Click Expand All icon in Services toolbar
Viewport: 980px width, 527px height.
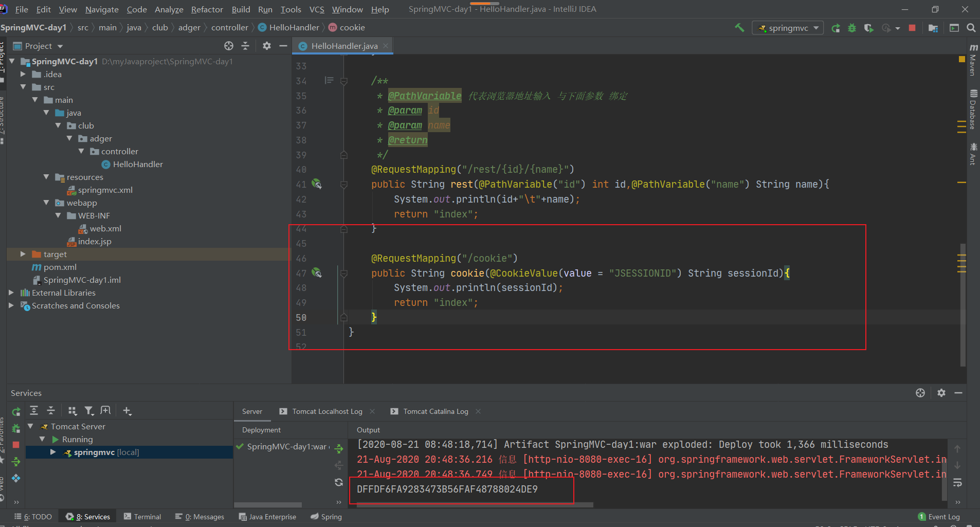(34, 410)
